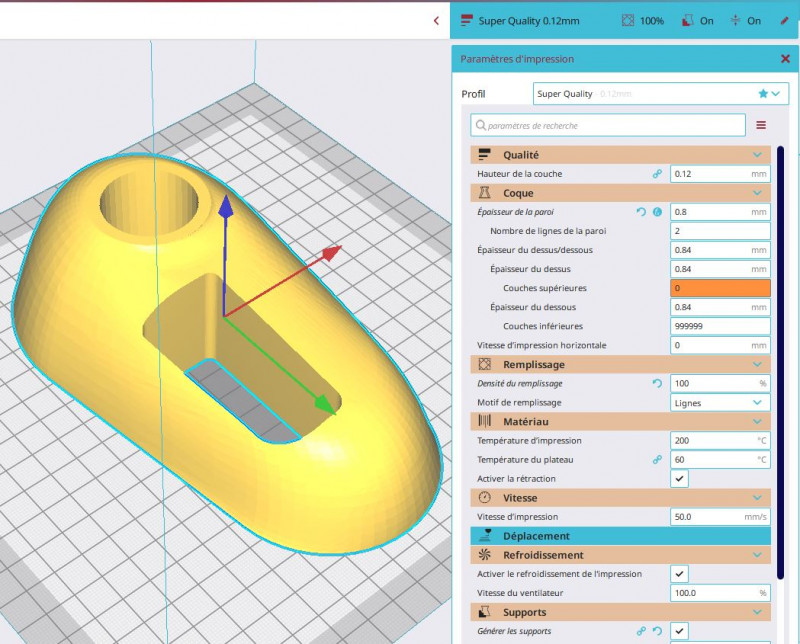Collapse the left panel with the chevron arrow
The height and width of the screenshot is (644, 800).
436,20
